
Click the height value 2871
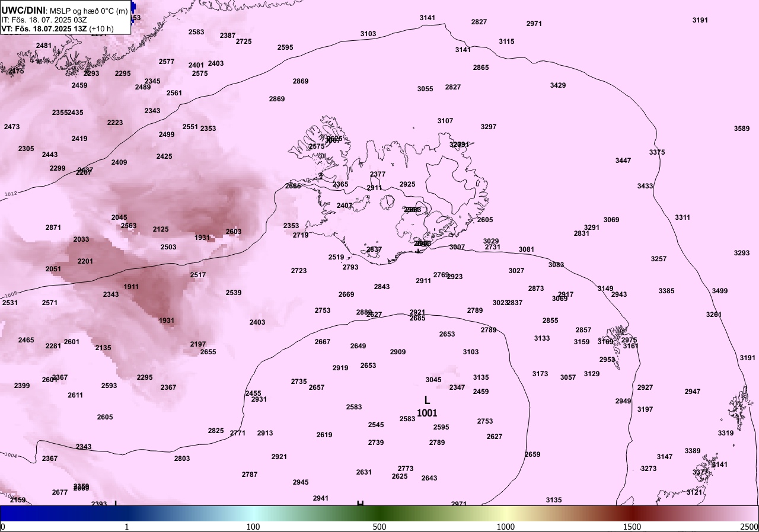tap(53, 227)
